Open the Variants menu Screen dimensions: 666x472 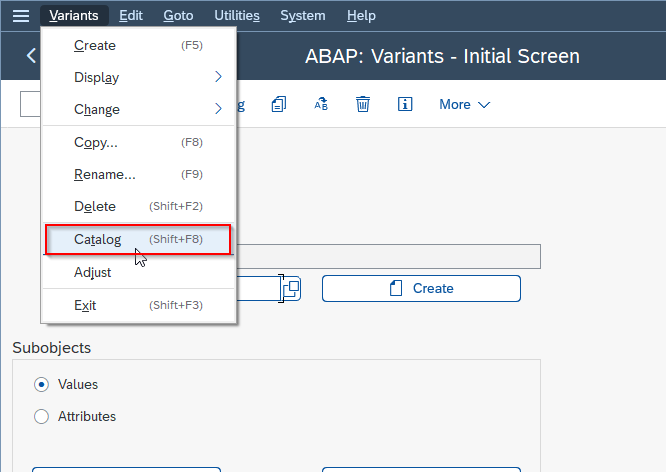point(74,16)
